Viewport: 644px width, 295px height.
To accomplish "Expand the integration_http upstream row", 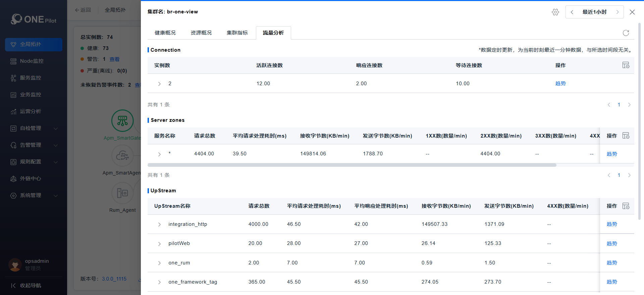I will point(159,225).
